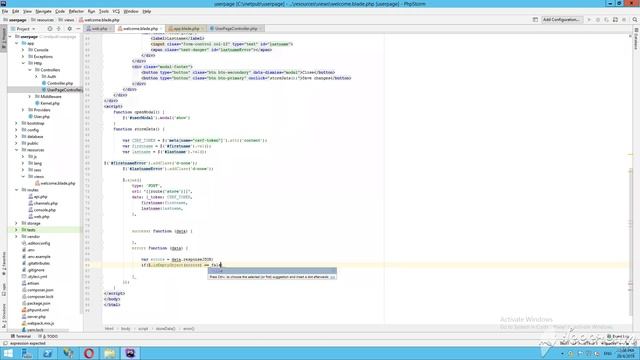Image resolution: width=640 pixels, height=360 pixels.
Task: Collapse the routes folder
Action: (x=17, y=190)
